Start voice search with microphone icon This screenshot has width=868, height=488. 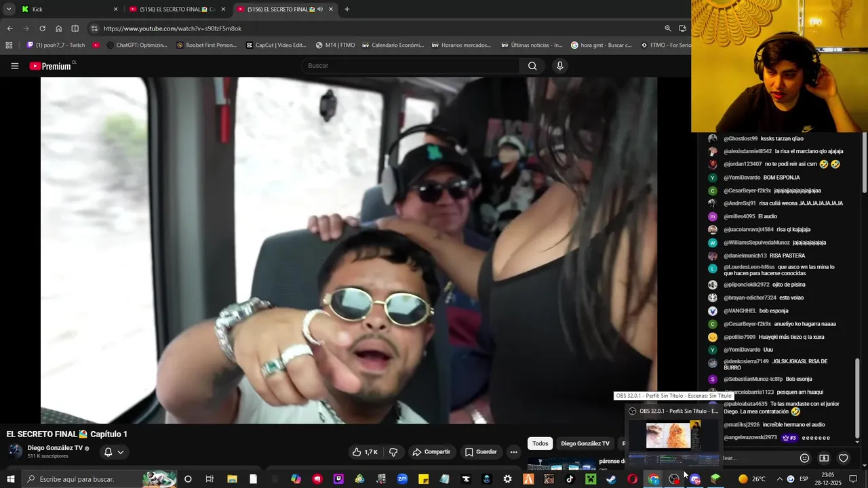[559, 66]
